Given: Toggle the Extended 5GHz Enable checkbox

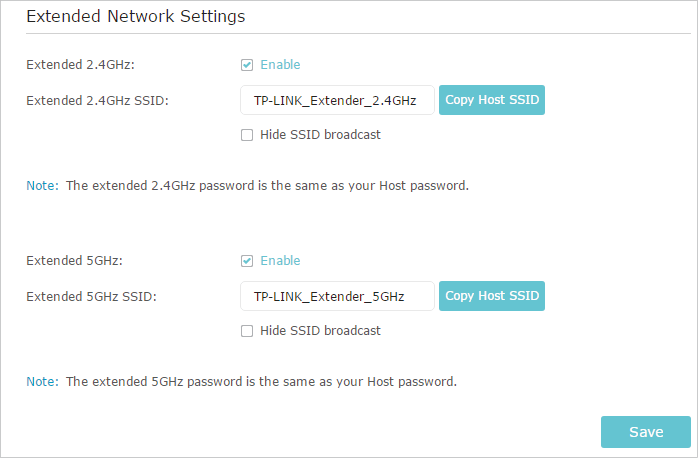Looking at the screenshot, I should pos(247,261).
